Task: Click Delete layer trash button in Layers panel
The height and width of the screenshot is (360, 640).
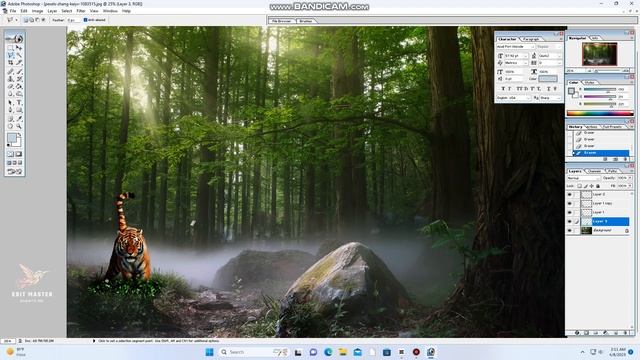Action: point(626,333)
